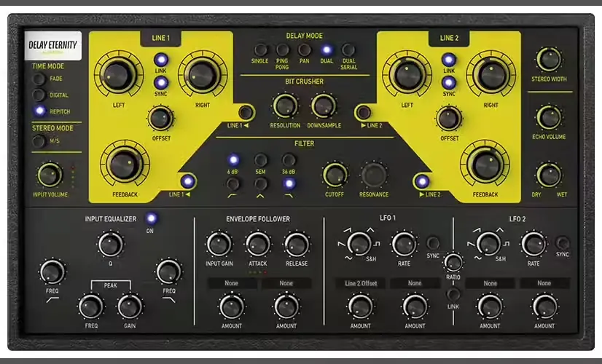Choose the band-pass filter shape button
The width and height of the screenshot is (602, 364).
pyautogui.click(x=260, y=184)
